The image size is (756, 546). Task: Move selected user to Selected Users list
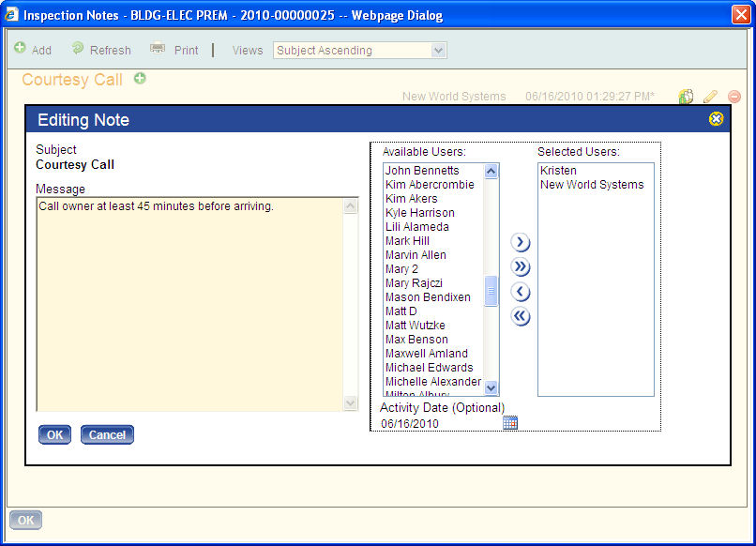[x=521, y=243]
